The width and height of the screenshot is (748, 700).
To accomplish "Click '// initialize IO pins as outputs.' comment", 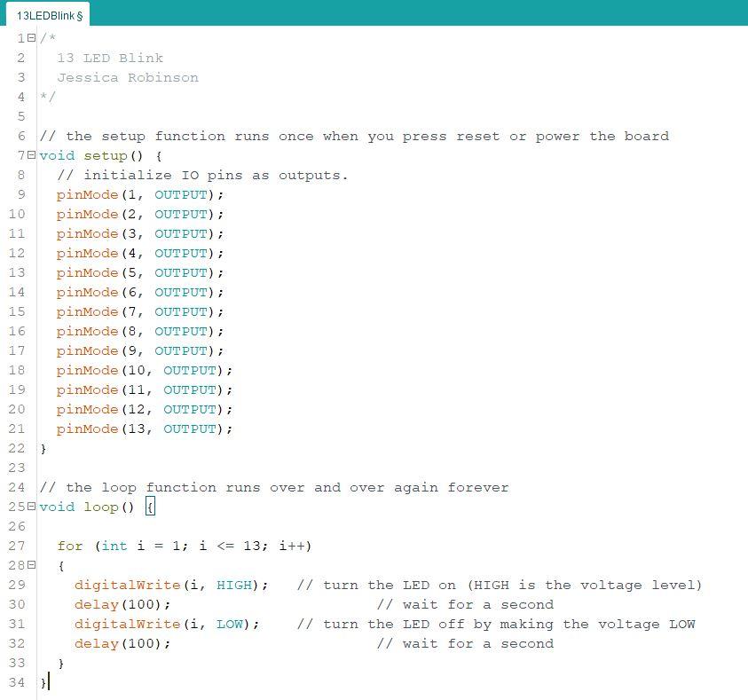I will click(x=202, y=175).
